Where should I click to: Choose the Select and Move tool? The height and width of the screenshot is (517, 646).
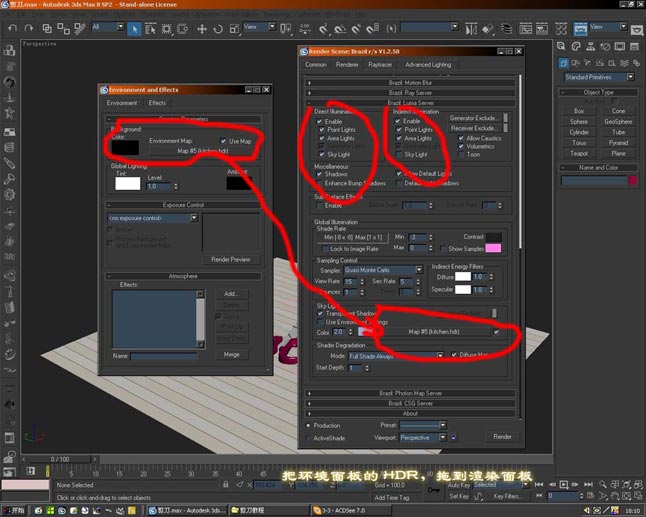202,28
